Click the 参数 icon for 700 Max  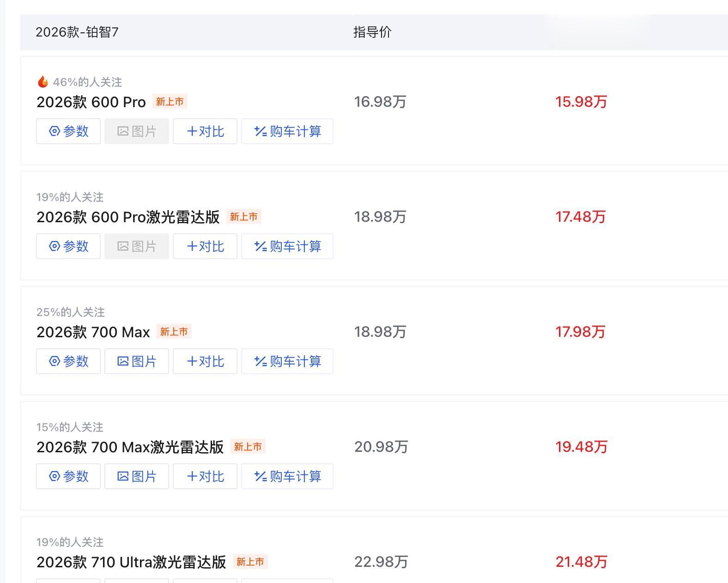[x=55, y=361]
